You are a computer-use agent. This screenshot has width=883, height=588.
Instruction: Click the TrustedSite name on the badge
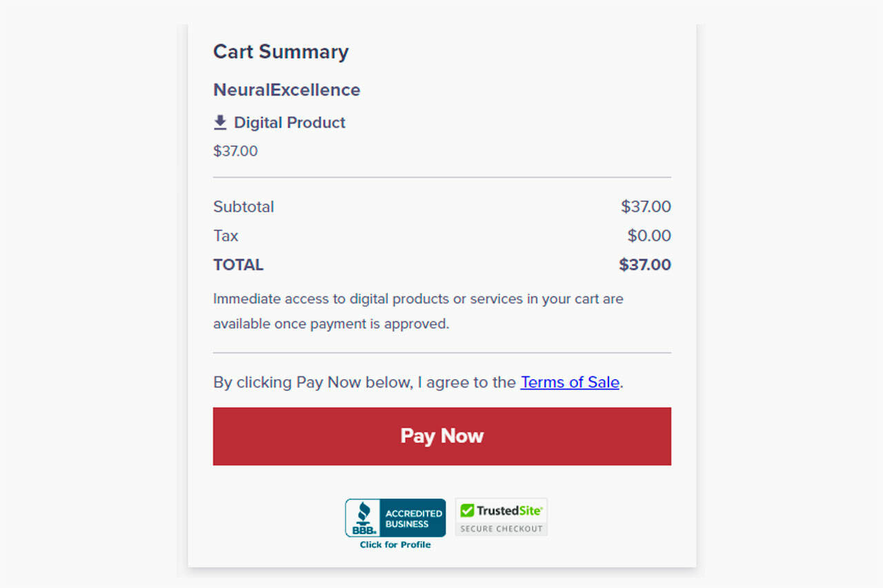[x=509, y=511]
